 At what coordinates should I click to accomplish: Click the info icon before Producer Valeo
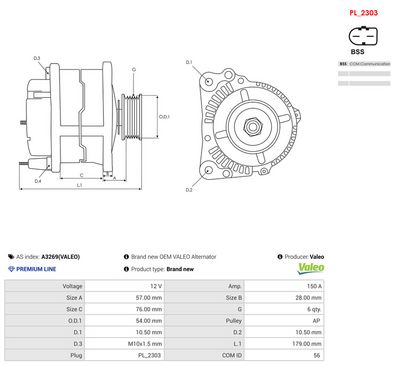pyautogui.click(x=280, y=257)
